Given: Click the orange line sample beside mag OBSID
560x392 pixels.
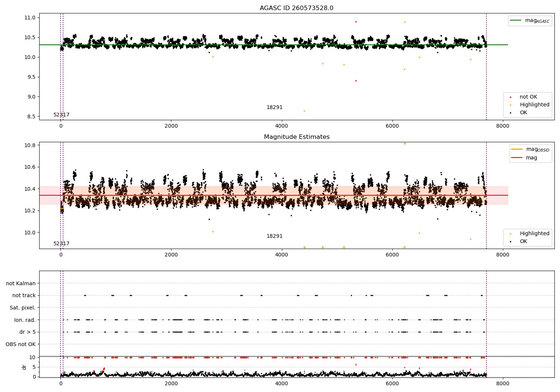Looking at the screenshot, I should click(x=517, y=149).
